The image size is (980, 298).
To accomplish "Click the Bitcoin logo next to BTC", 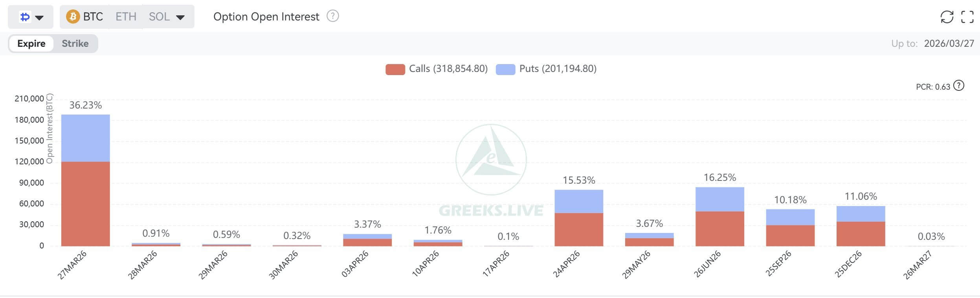I will pos(72,17).
